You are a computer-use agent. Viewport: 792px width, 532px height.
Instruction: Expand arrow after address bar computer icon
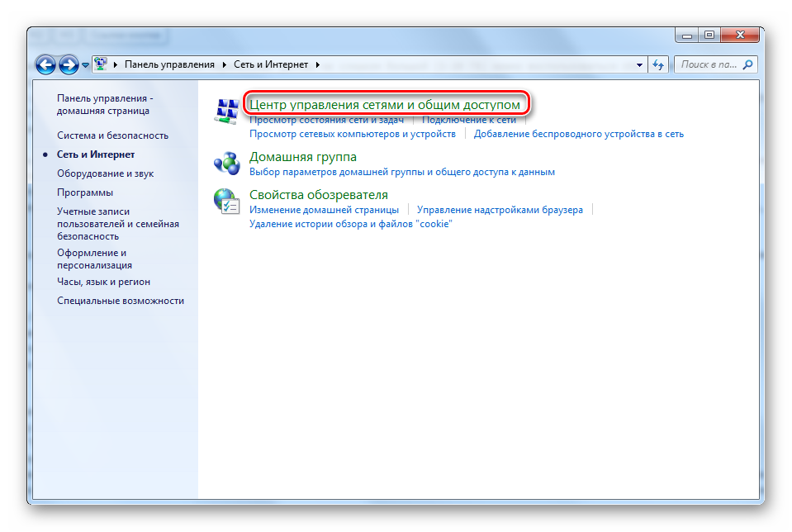coord(116,64)
